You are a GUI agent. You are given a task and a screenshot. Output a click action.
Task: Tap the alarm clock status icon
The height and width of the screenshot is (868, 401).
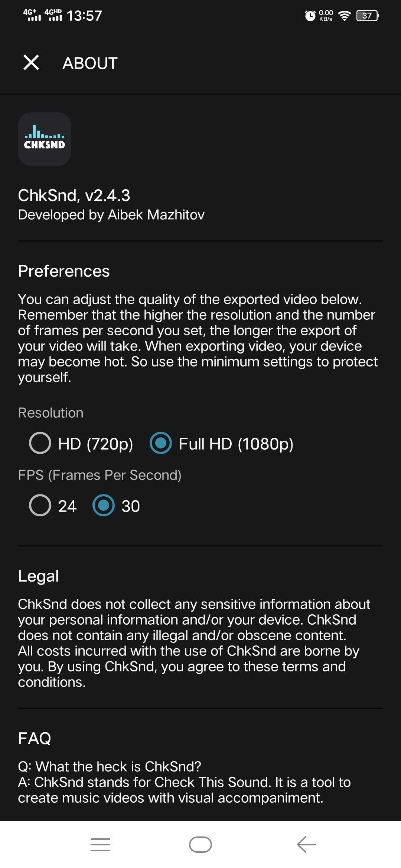coord(310,16)
